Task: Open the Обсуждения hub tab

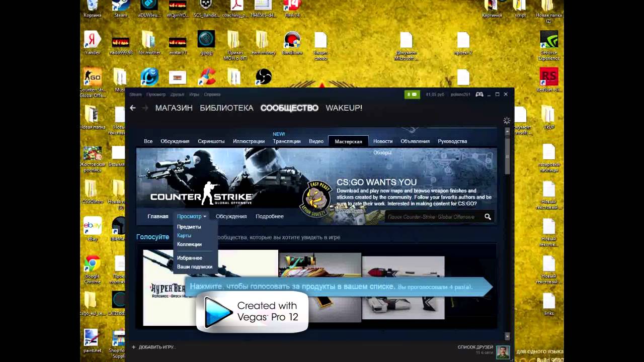Action: coord(175,141)
